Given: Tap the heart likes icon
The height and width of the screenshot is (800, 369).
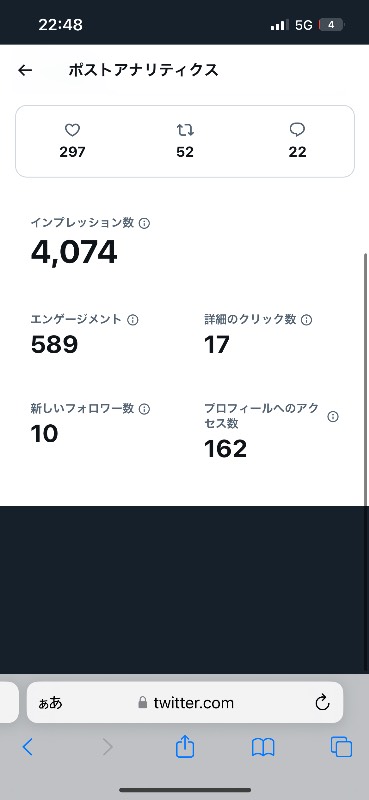Looking at the screenshot, I should [x=72, y=131].
